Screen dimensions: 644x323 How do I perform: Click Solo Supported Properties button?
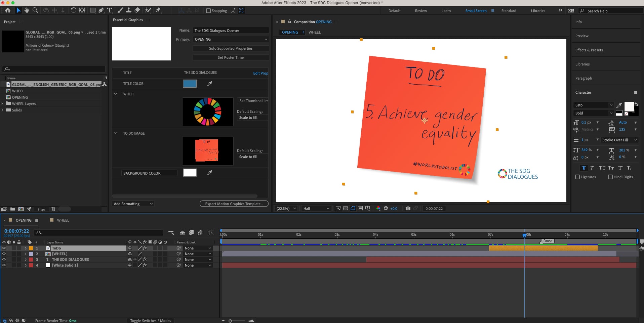click(x=231, y=48)
